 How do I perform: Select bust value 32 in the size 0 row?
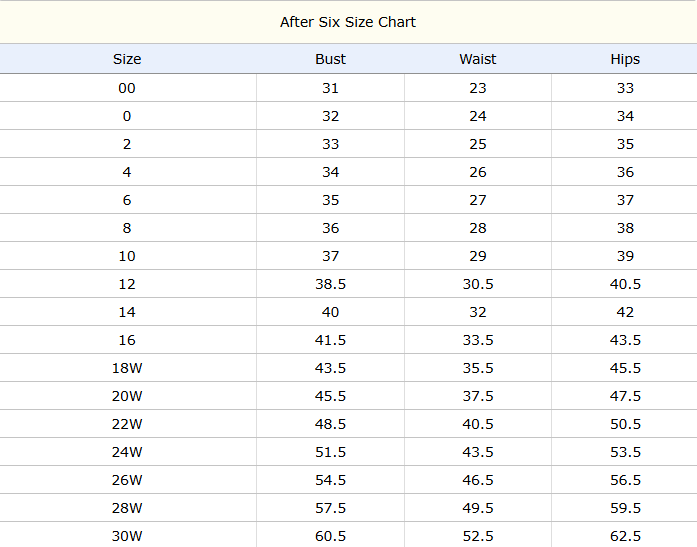(330, 116)
